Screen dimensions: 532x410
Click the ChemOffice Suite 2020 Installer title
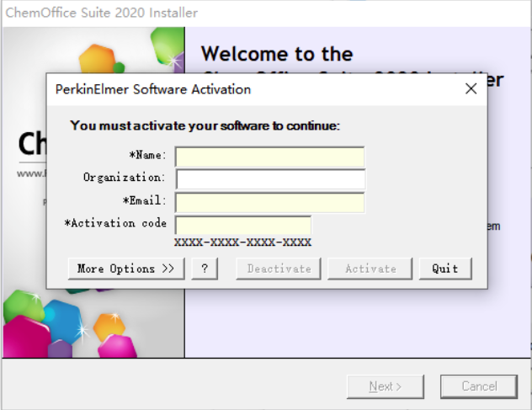tap(102, 13)
